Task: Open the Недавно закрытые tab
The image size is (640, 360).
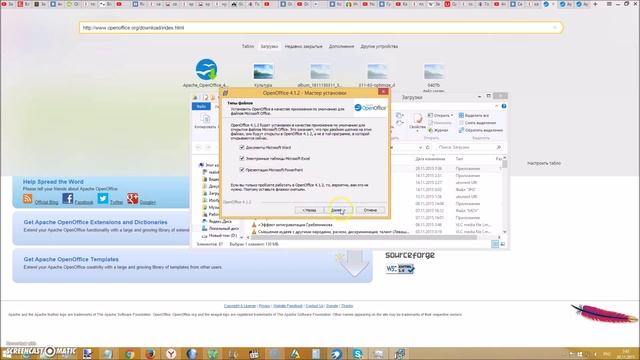Action: (303, 47)
